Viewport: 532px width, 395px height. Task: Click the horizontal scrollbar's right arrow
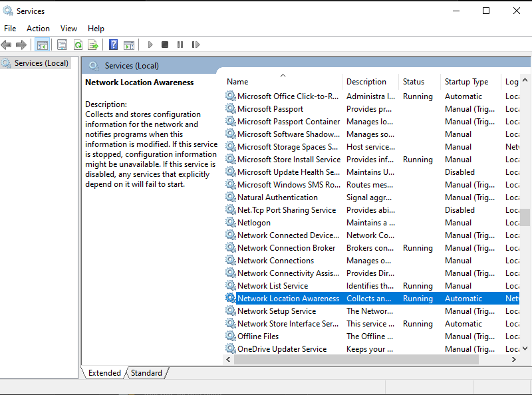[x=514, y=359]
